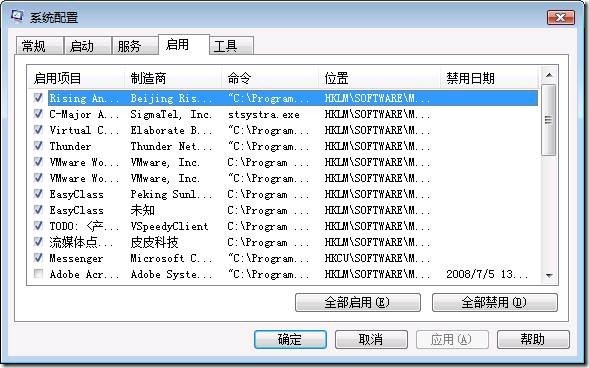589x368 pixels.
Task: Confirm with the 确定 button
Action: pos(290,339)
